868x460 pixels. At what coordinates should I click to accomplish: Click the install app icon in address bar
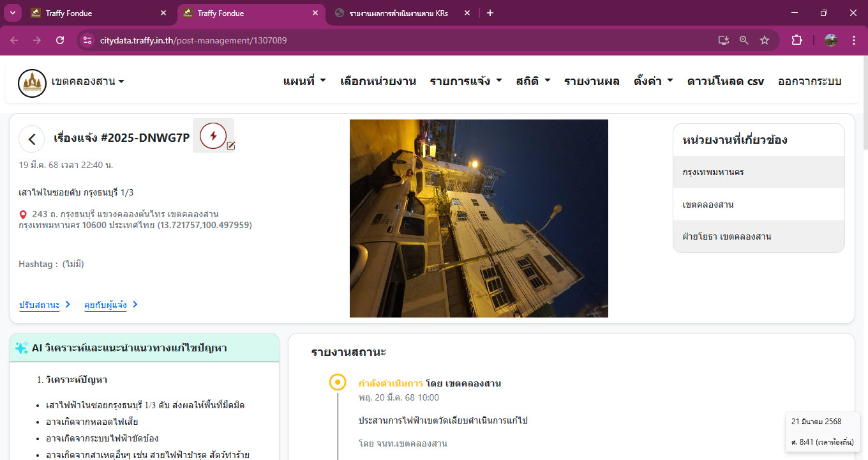pos(723,40)
